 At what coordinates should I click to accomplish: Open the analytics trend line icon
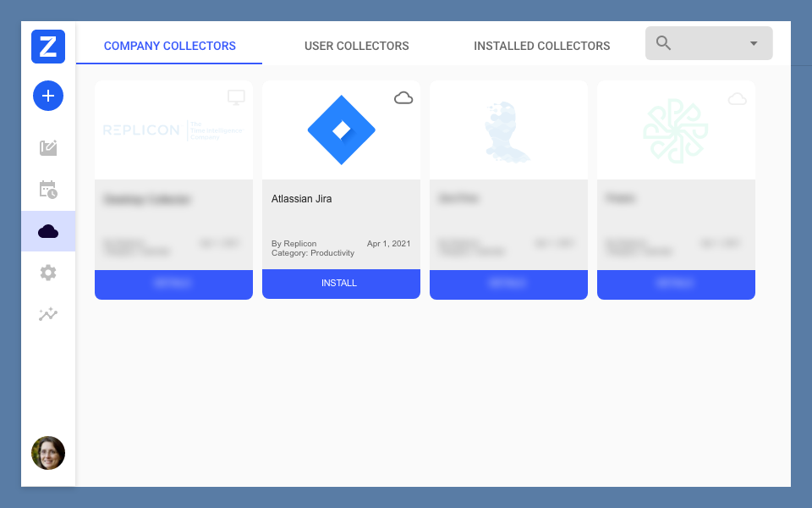tap(48, 314)
